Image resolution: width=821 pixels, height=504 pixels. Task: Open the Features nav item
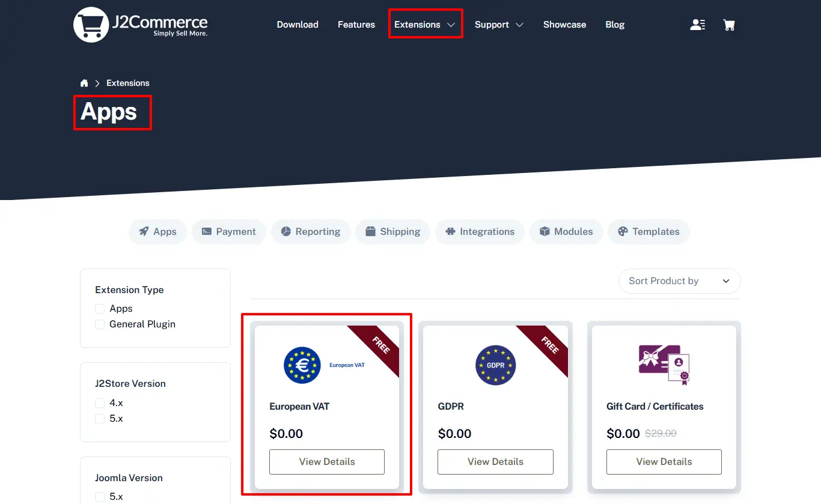pos(356,25)
